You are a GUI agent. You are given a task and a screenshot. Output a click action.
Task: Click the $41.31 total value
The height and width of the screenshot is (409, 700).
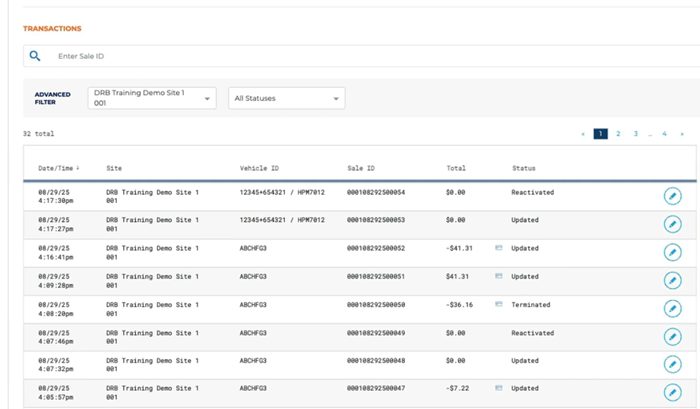coord(457,276)
